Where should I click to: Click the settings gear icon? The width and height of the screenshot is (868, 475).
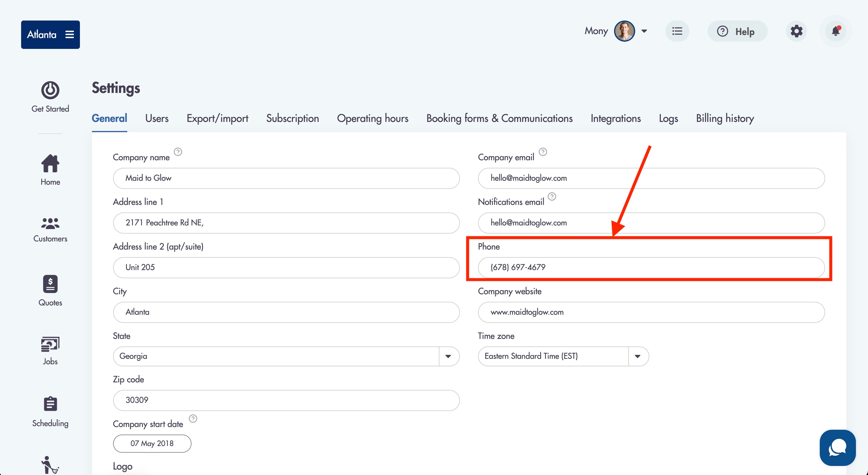pos(796,31)
